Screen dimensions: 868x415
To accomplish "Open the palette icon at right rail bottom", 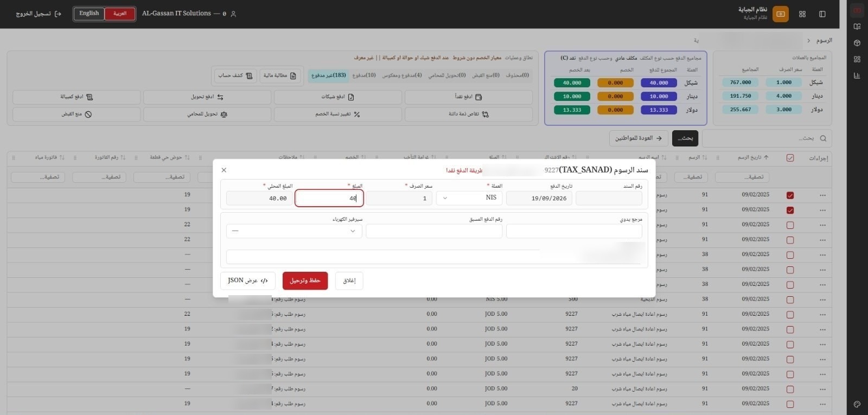I will pos(857,404).
